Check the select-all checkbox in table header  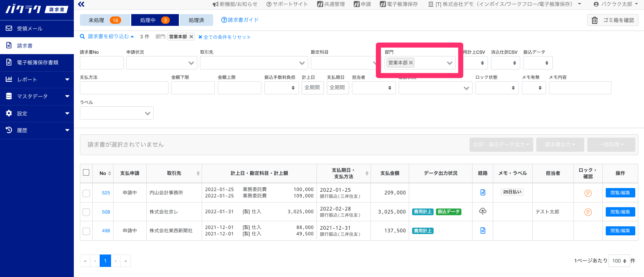86,173
